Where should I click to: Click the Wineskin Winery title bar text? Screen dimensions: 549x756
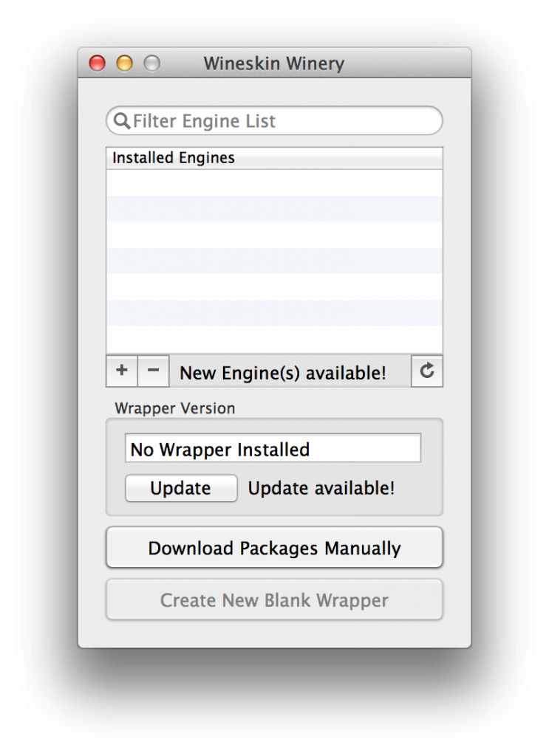[274, 63]
